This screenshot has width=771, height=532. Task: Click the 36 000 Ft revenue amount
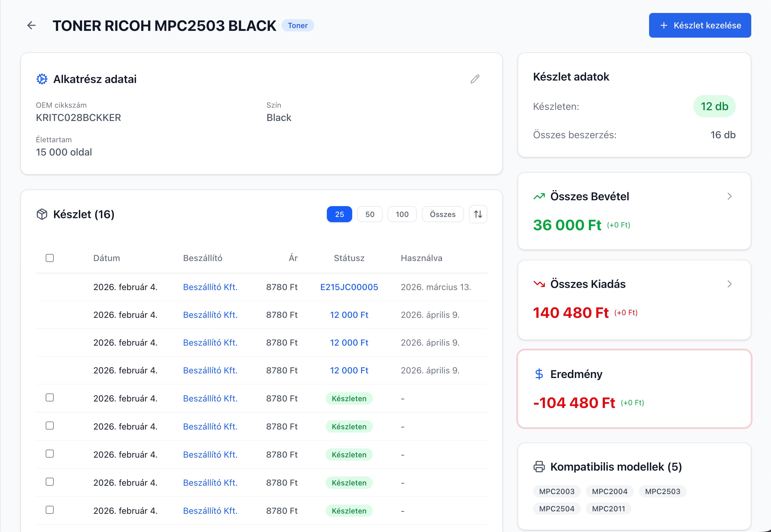[x=567, y=225]
